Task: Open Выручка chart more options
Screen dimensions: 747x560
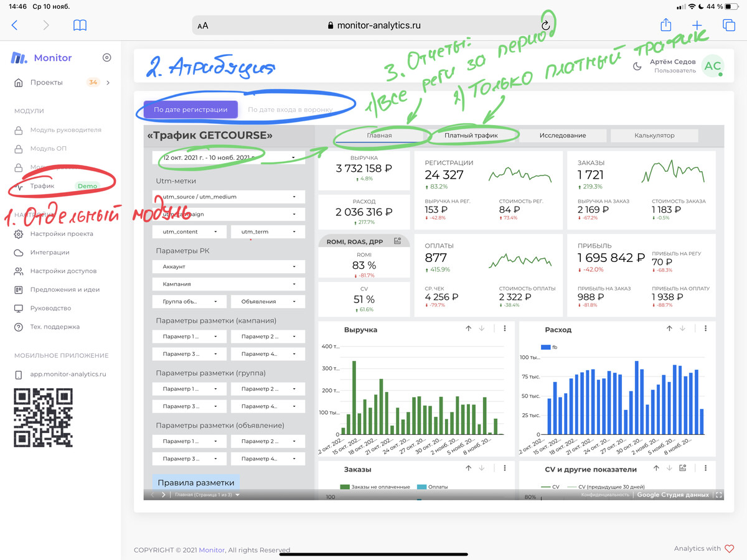Action: click(x=505, y=329)
